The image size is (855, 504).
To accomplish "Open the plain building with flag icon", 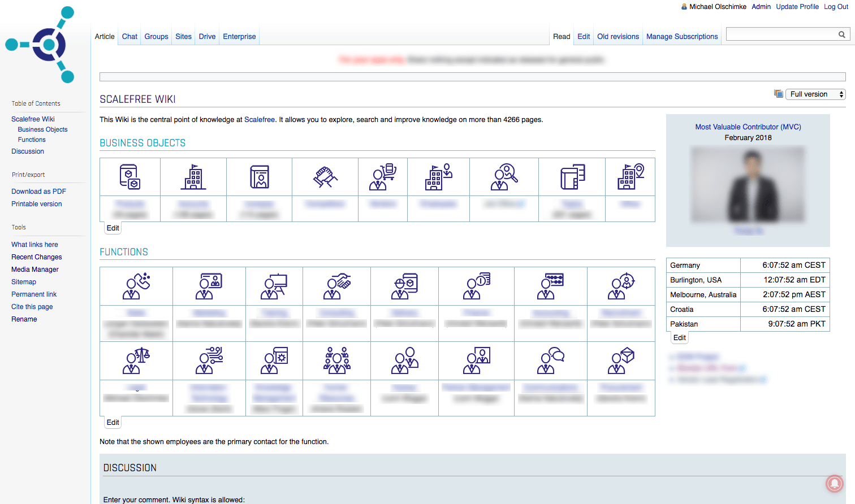I will click(x=193, y=177).
